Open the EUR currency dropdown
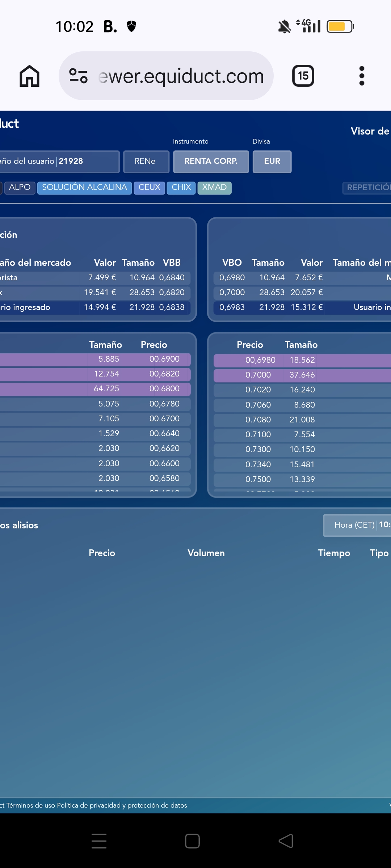This screenshot has width=391, height=868. tap(272, 162)
